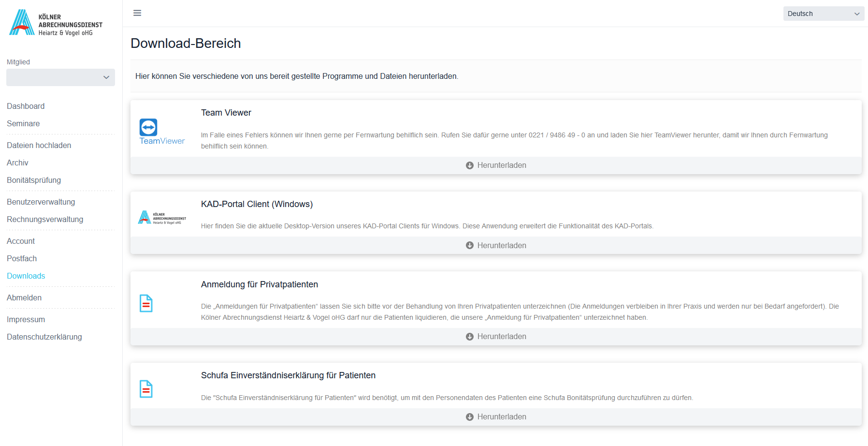
Task: Click the Team Viewer heading
Action: [x=226, y=113]
